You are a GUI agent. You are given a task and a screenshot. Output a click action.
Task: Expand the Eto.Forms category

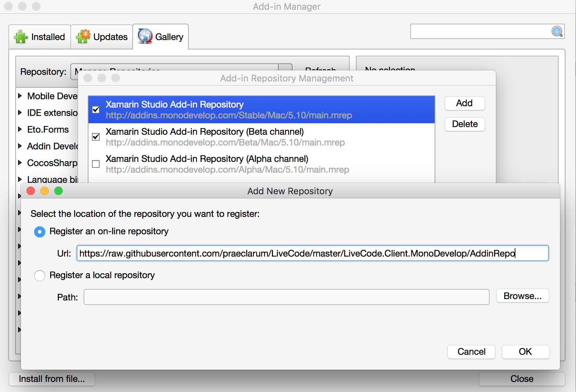coord(20,129)
